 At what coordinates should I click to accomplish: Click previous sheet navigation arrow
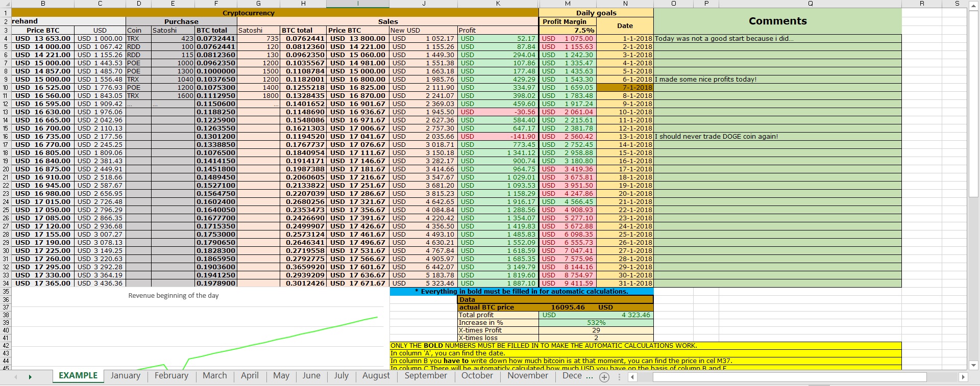point(16,377)
